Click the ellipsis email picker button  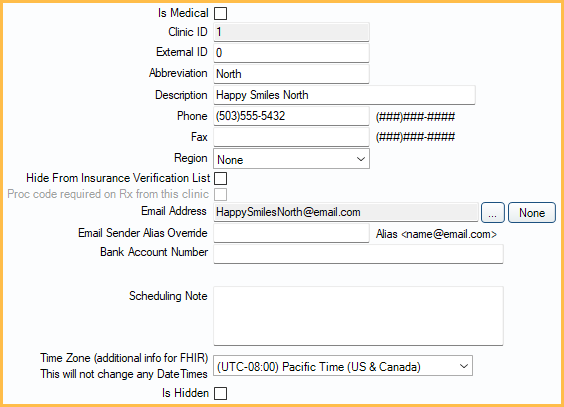(493, 212)
